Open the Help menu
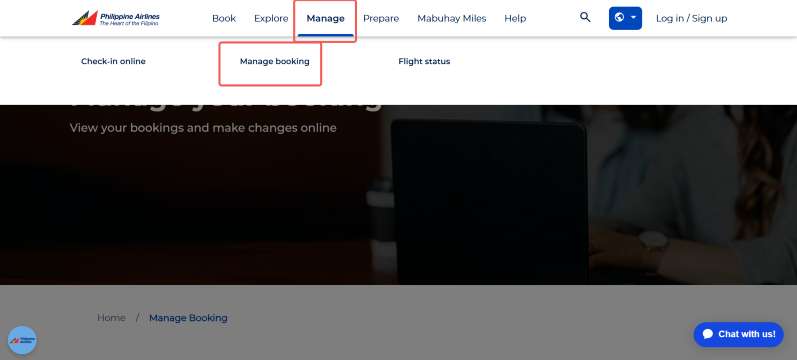Screen dimensions: 797x360 point(515,18)
